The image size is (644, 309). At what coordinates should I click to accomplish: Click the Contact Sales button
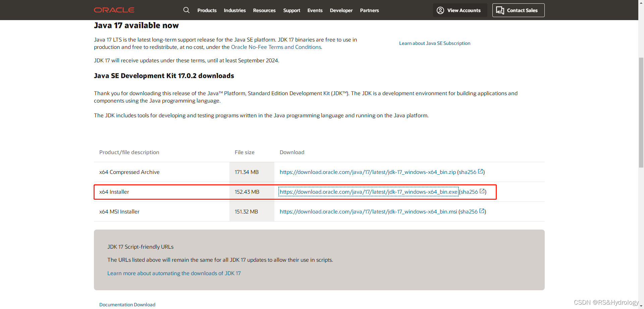(518, 10)
